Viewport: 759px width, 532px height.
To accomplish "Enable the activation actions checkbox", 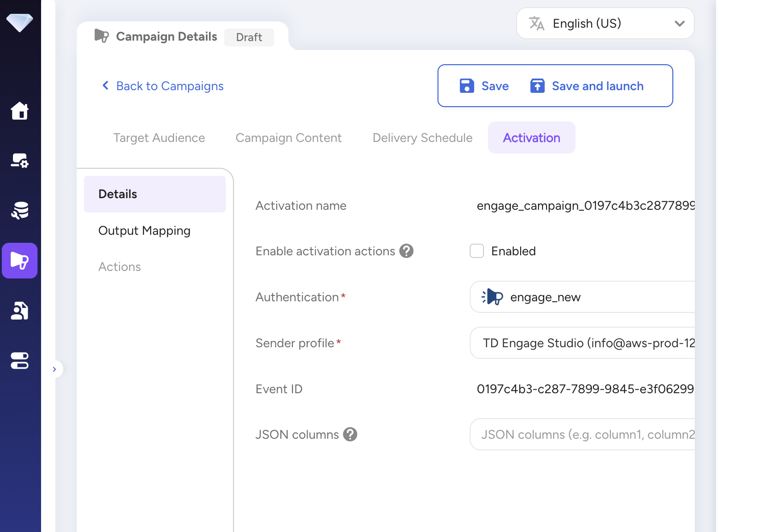I will pos(476,251).
